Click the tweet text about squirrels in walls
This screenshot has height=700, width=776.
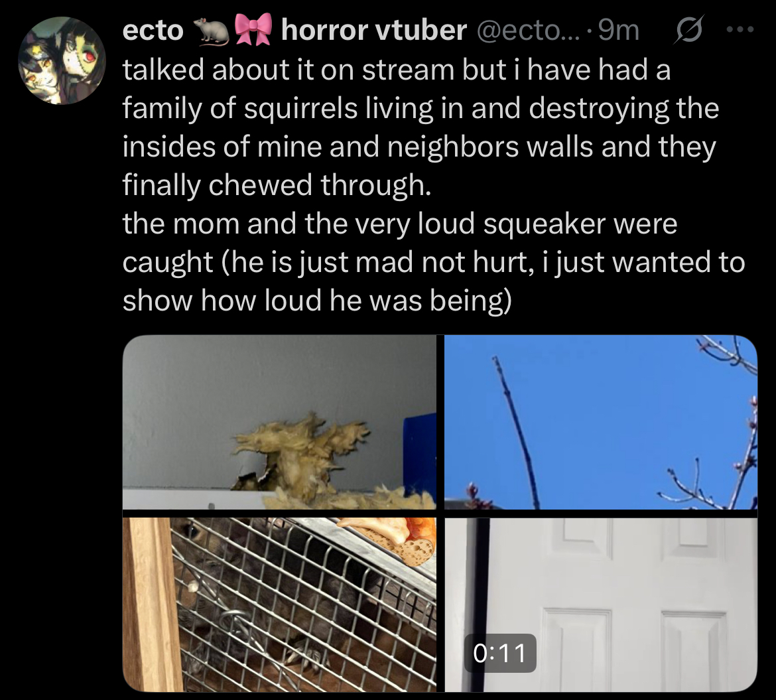(420, 127)
